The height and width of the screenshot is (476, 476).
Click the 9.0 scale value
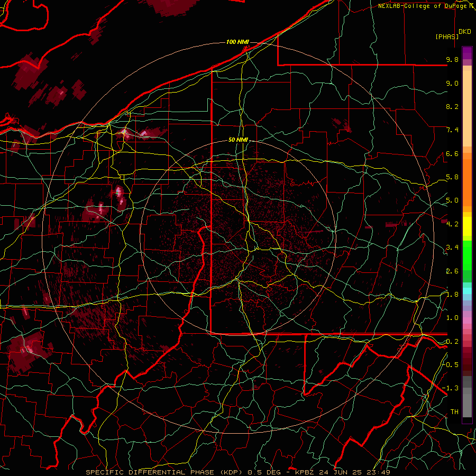452,83
